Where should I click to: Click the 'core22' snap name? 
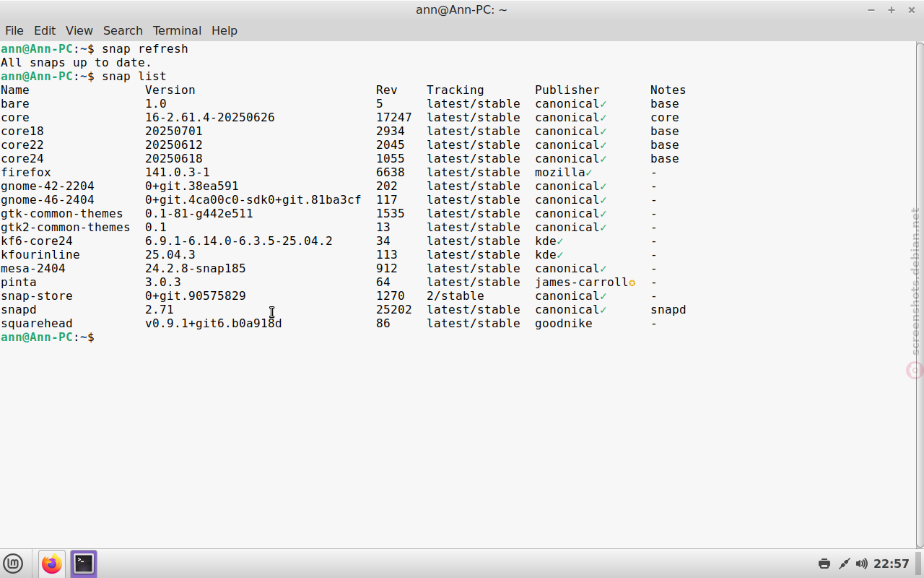coord(22,144)
